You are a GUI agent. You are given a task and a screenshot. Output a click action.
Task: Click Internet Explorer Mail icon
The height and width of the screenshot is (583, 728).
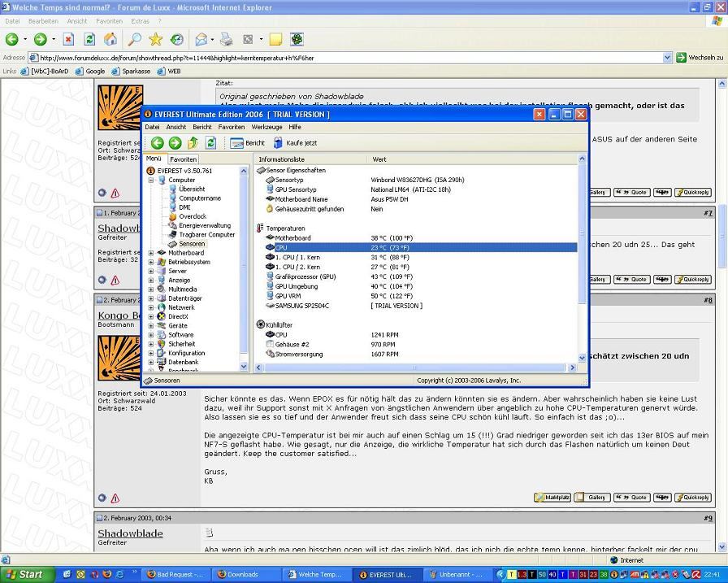201,40
